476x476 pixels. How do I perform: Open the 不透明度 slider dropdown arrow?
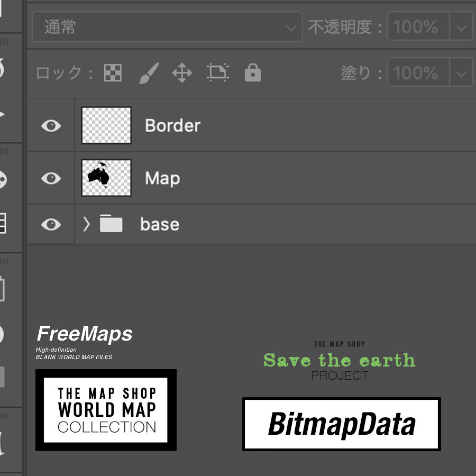click(461, 26)
